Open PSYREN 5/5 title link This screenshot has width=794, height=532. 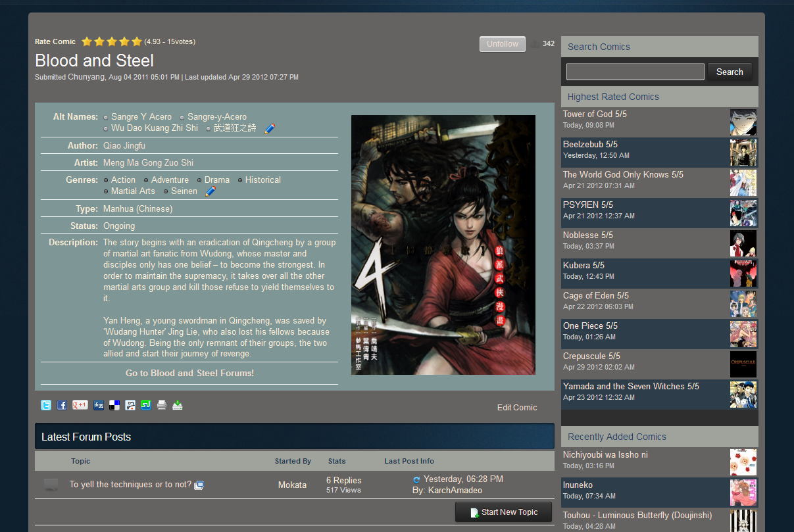(x=588, y=205)
